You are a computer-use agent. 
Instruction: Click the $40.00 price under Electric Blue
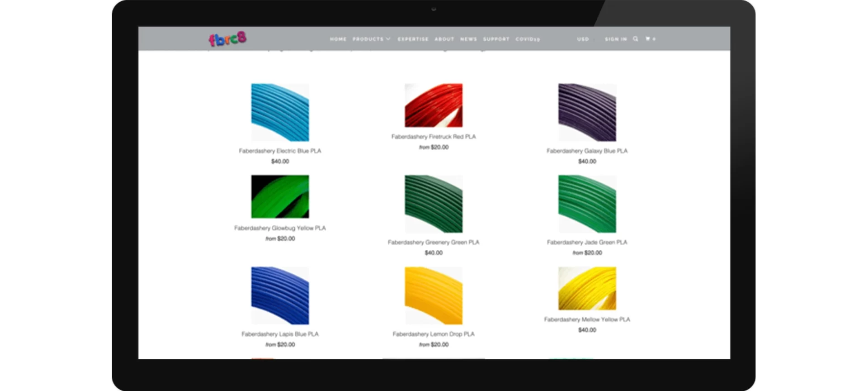280,162
